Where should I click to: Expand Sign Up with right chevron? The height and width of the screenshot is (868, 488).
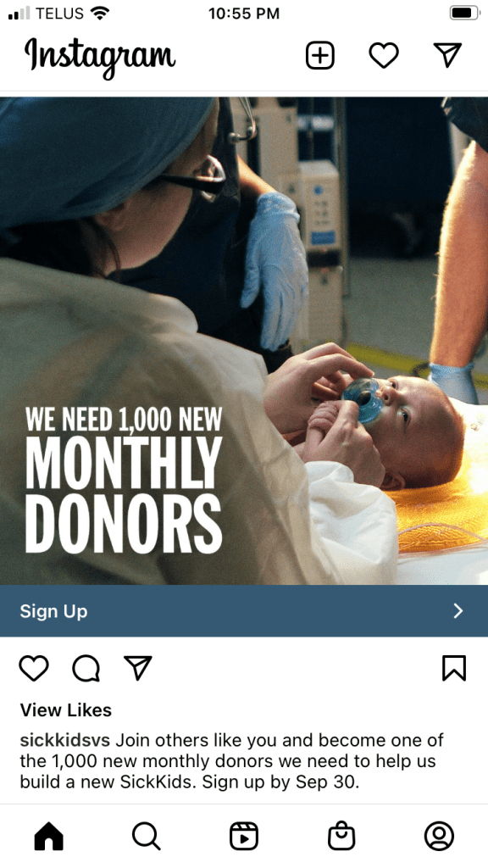tap(458, 610)
